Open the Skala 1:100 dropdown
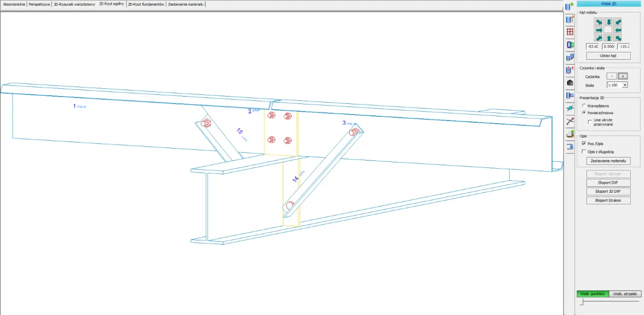The image size is (644, 315). [625, 85]
